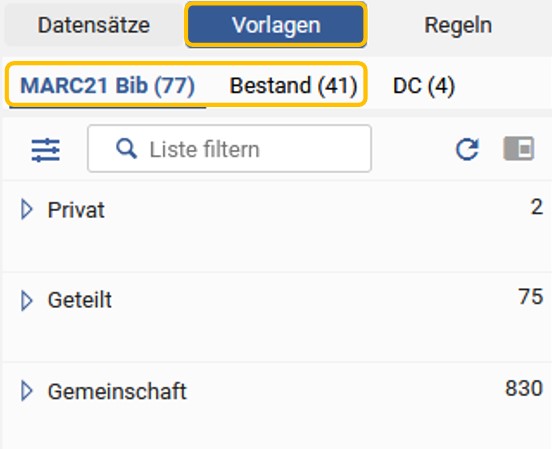
Task: Expand the Privat folder arrow
Action: [x=27, y=209]
